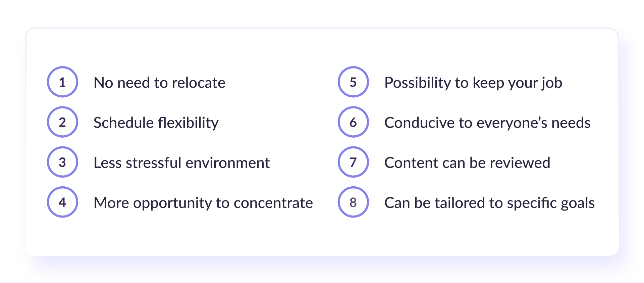
Task: Click "Content can be reviewed" text
Action: 467,163
